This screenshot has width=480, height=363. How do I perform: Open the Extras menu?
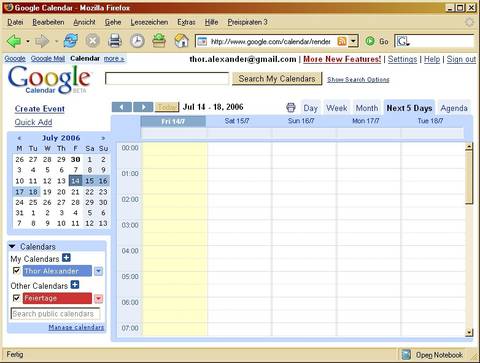186,22
